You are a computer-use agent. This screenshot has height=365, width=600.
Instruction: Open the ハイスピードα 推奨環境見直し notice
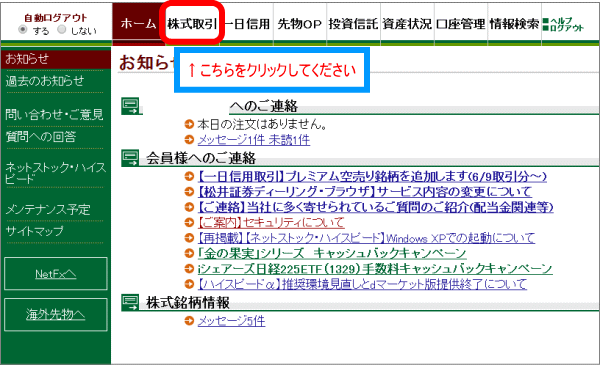pos(362,284)
